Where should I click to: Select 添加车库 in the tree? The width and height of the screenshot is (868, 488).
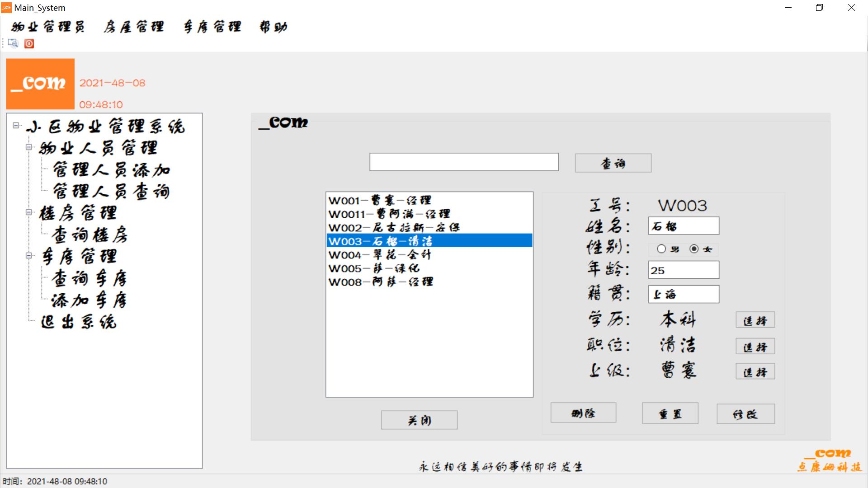pyautogui.click(x=90, y=300)
